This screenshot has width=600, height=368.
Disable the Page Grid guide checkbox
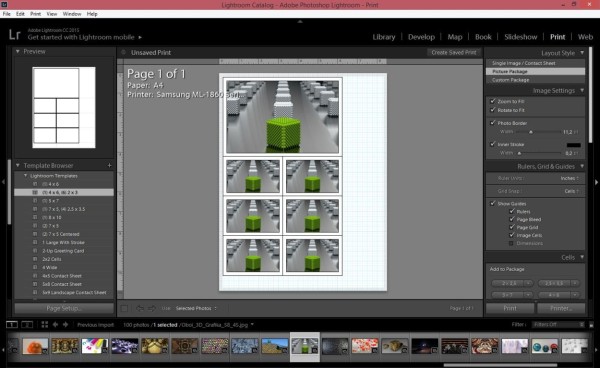(x=512, y=227)
